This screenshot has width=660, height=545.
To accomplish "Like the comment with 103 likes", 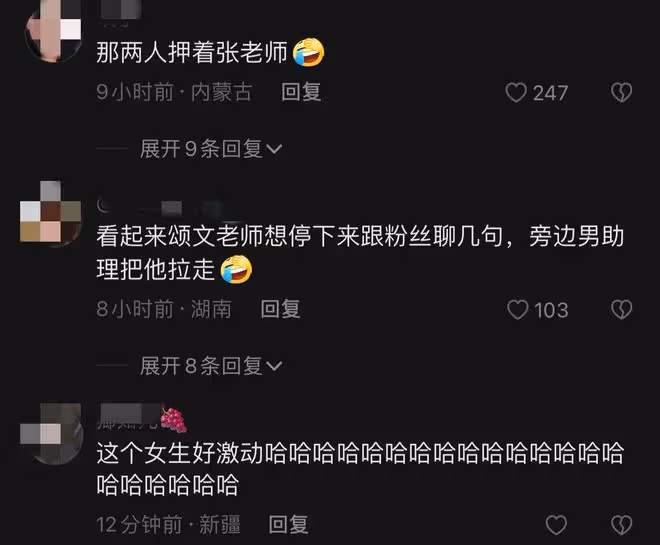I will [518, 310].
